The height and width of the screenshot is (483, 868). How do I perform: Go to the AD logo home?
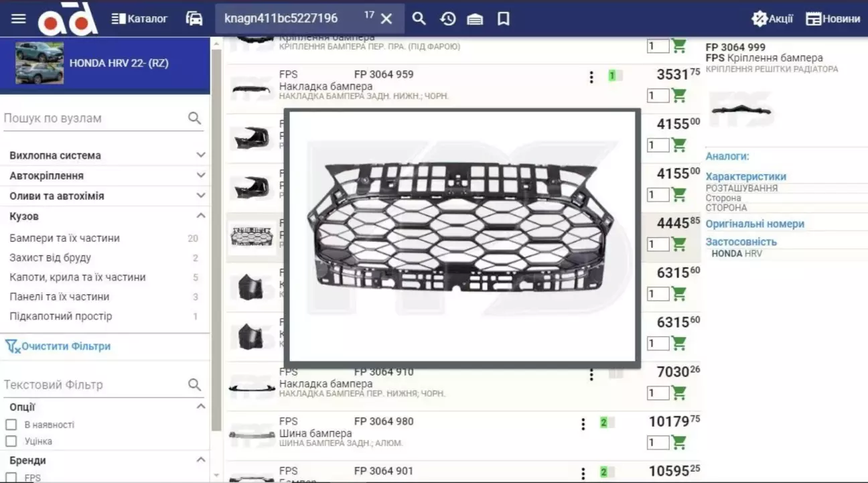68,19
